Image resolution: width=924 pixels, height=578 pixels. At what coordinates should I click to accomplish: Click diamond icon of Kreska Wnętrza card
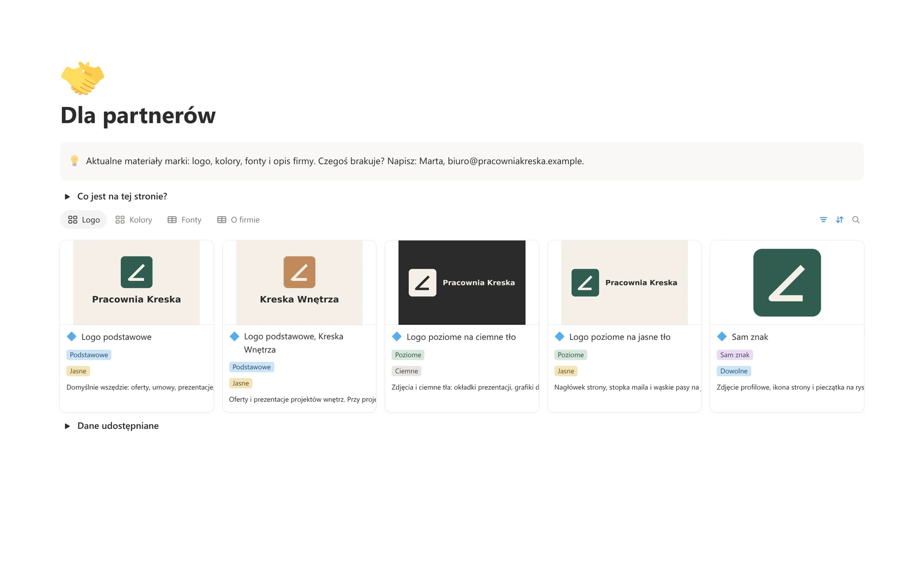[x=234, y=336]
